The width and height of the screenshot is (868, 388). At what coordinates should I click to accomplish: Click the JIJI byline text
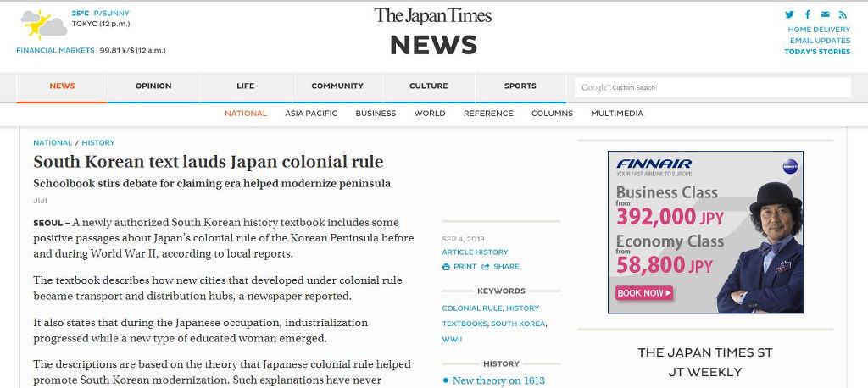(40, 202)
